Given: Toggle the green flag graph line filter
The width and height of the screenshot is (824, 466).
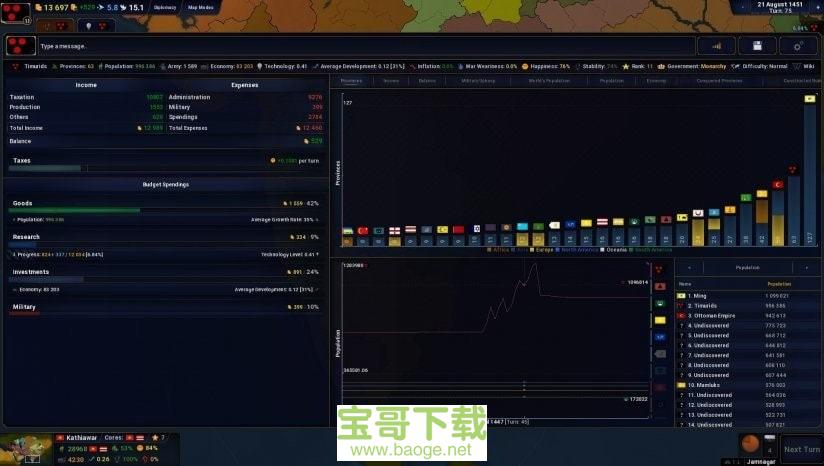Looking at the screenshot, I should click(x=660, y=303).
